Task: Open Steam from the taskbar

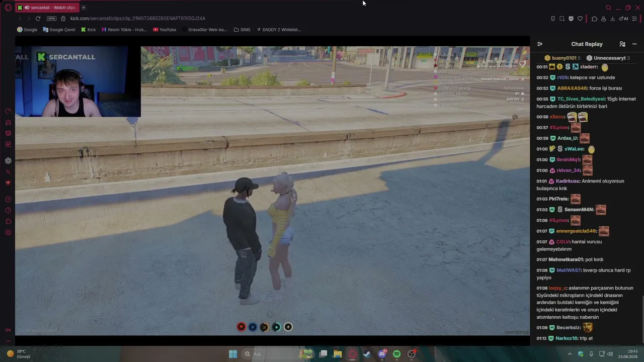Action: [x=367, y=354]
